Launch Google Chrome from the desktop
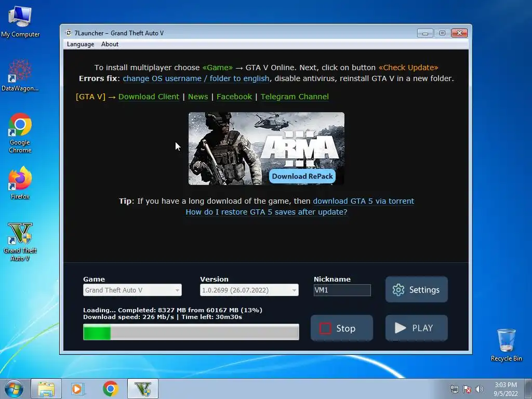The image size is (532, 399). (x=20, y=133)
